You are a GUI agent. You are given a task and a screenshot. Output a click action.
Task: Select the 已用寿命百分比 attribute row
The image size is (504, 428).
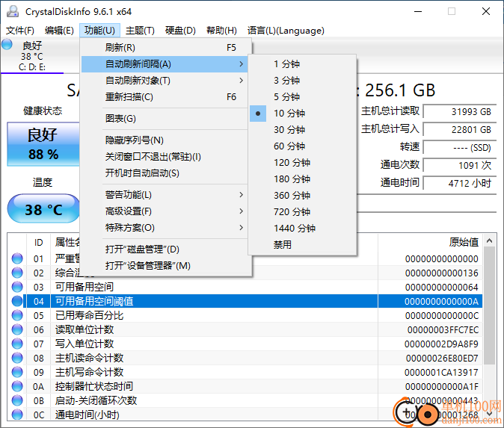[x=245, y=315]
